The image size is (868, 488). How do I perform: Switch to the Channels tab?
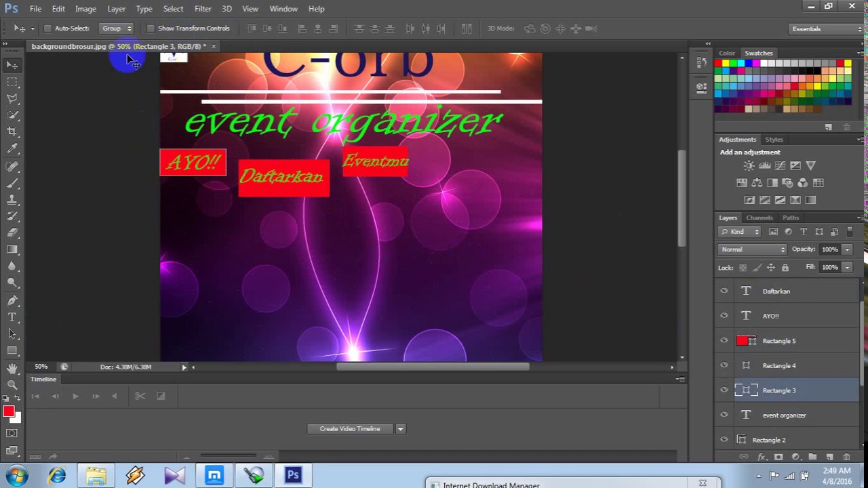point(759,218)
